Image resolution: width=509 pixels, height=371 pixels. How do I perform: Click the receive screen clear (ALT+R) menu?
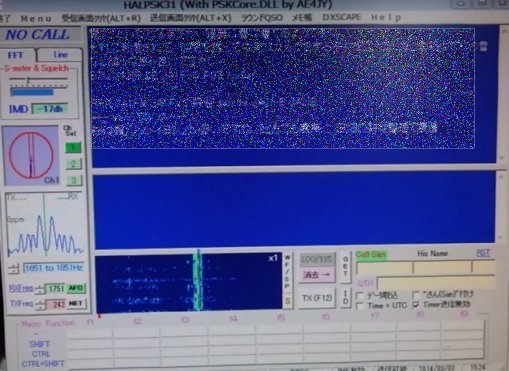pos(101,18)
